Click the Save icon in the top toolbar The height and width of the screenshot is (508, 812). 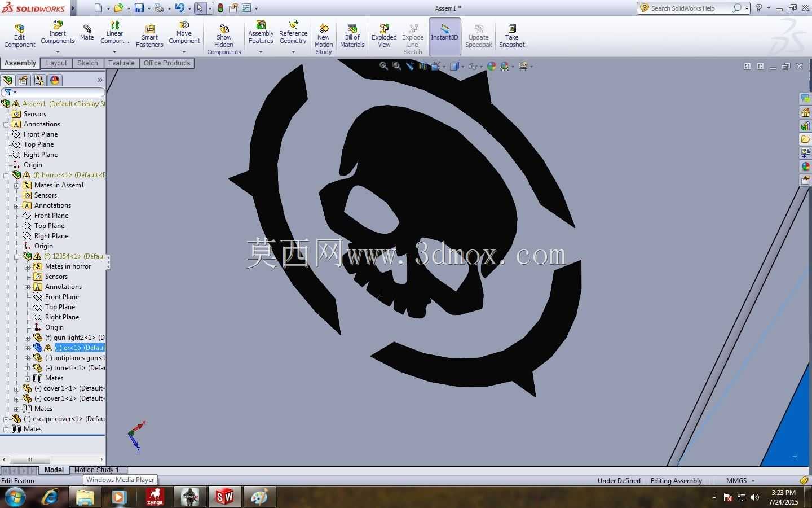tap(139, 8)
